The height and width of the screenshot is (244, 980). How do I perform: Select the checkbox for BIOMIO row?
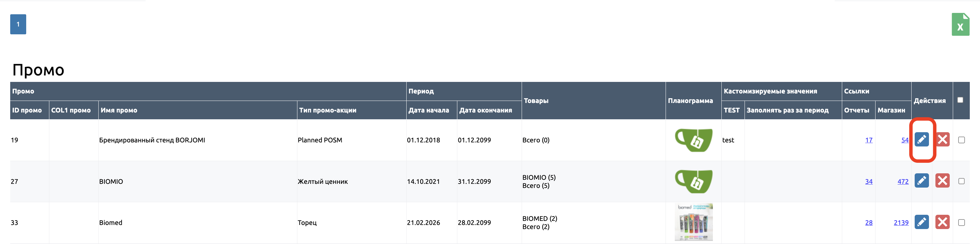pos(961,181)
